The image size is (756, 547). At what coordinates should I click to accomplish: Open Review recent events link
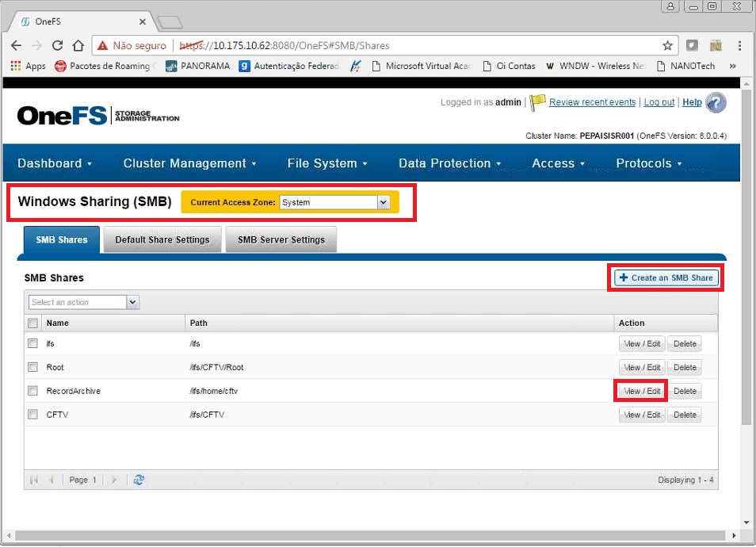[592, 102]
